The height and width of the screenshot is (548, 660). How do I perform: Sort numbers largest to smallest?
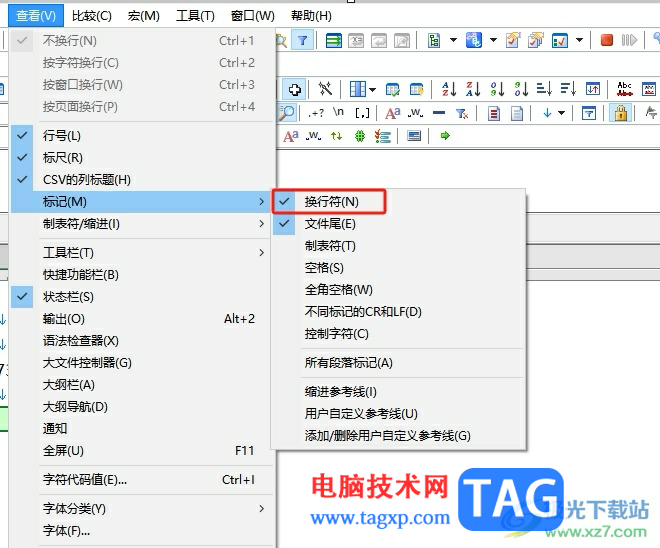pyautogui.click(x=521, y=89)
